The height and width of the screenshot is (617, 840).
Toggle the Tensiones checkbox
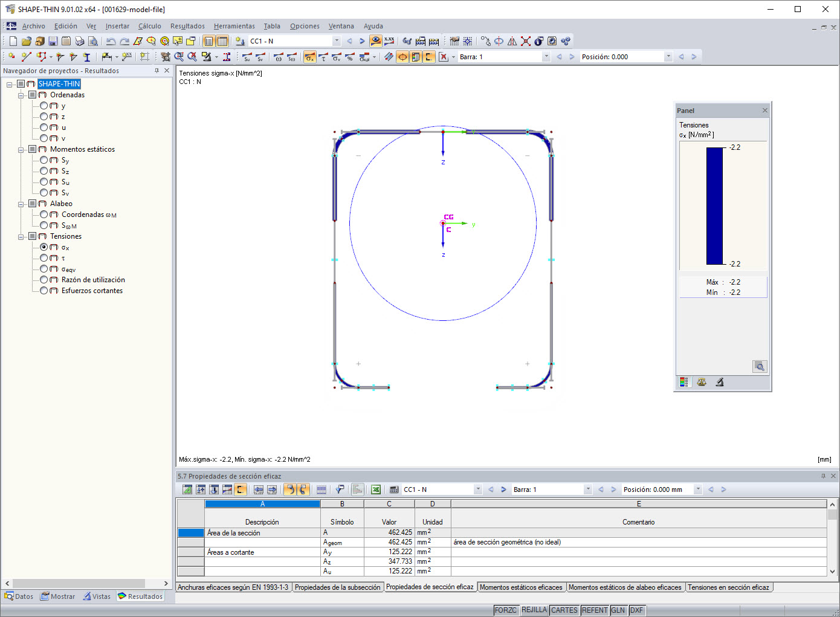[x=33, y=236]
